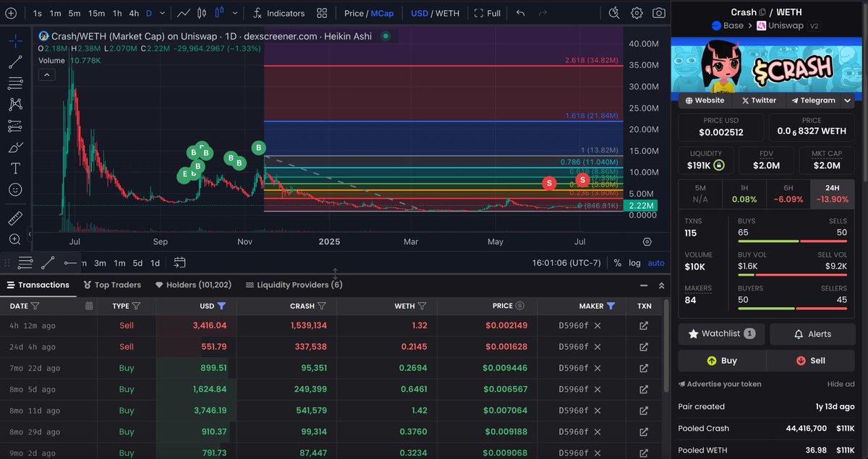The height and width of the screenshot is (459, 868).
Task: Open the Fibonacci retracement tools
Action: pos(15,84)
